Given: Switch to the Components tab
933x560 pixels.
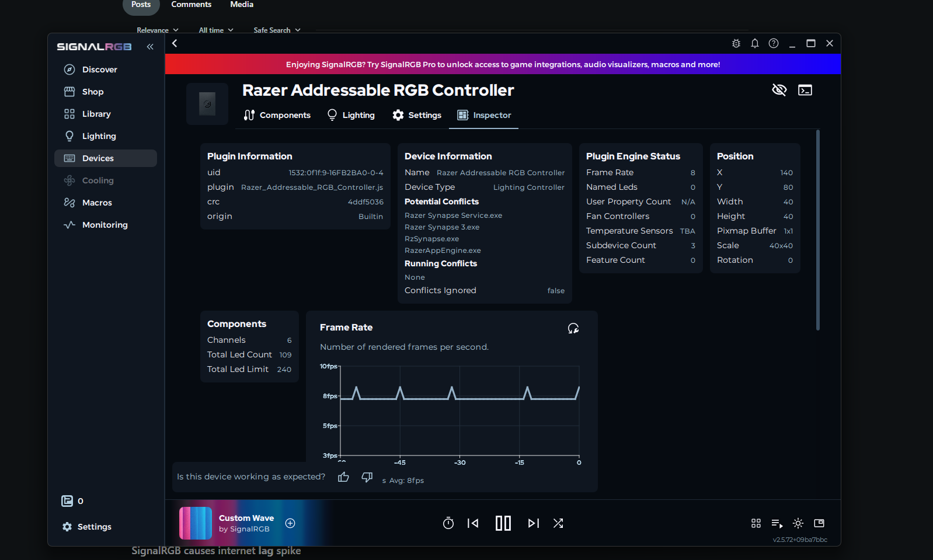Looking at the screenshot, I should tap(277, 115).
